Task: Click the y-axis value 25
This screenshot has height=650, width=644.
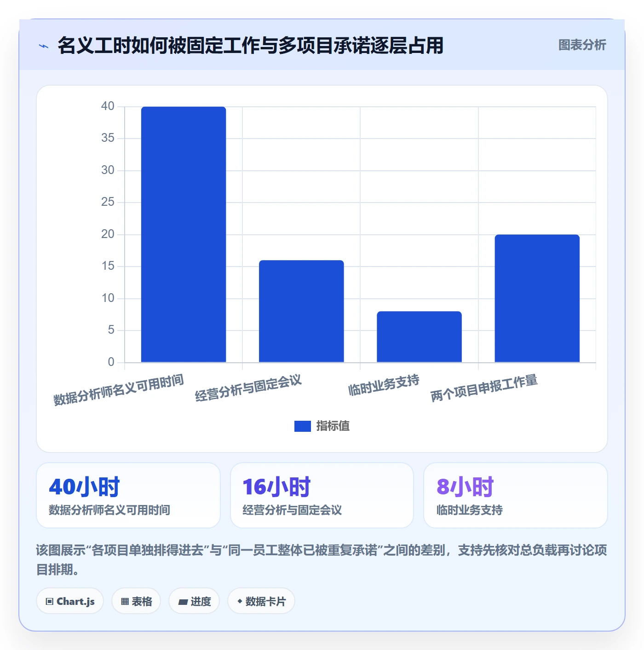Action: pyautogui.click(x=108, y=202)
